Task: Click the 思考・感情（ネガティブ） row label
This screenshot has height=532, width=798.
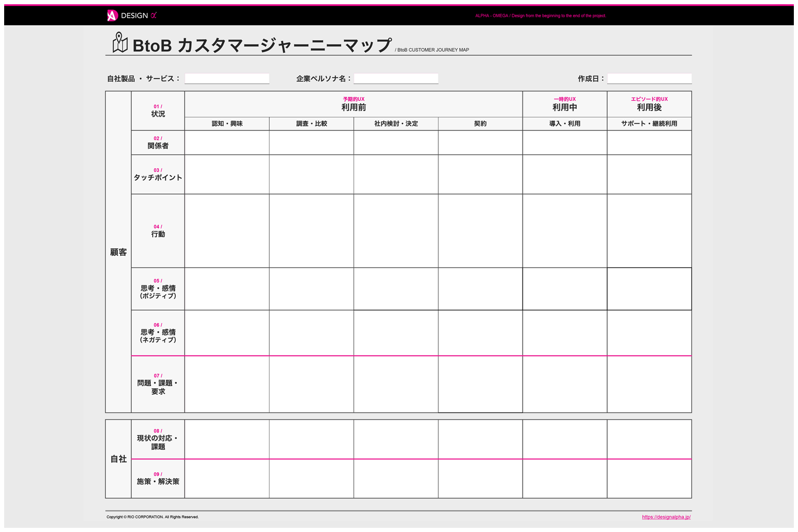Action: (x=158, y=333)
